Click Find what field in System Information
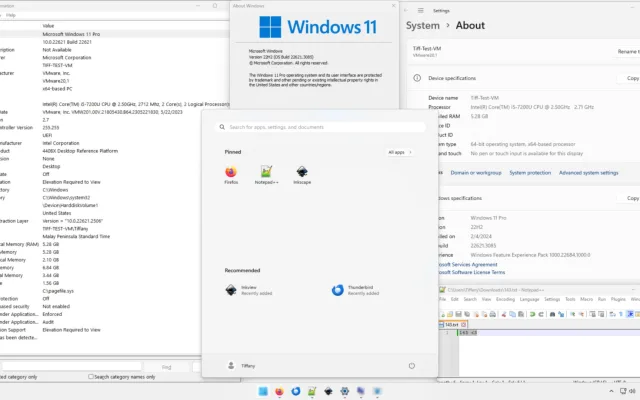 72,367
